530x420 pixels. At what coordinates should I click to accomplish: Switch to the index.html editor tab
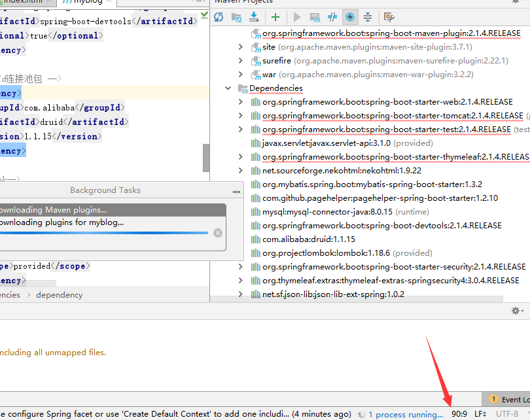pos(27,2)
